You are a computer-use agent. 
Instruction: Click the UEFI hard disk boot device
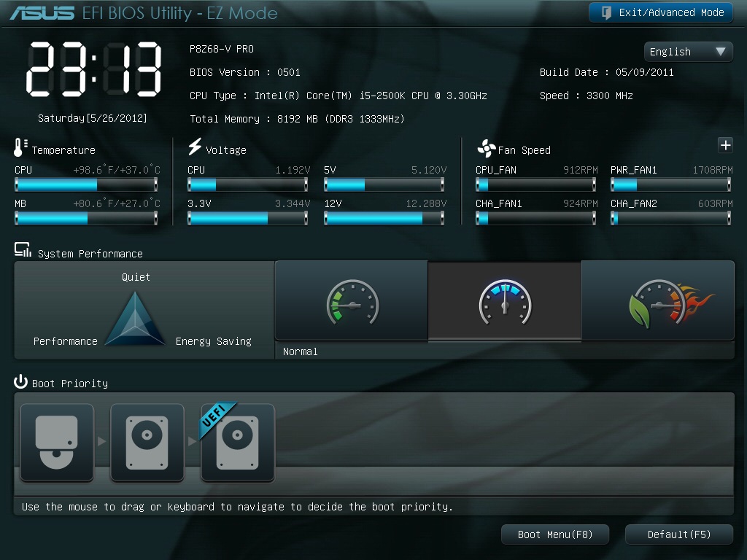pos(238,443)
